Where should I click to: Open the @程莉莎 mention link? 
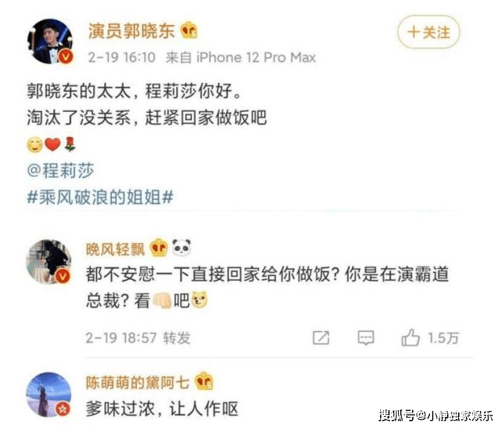pyautogui.click(x=61, y=170)
